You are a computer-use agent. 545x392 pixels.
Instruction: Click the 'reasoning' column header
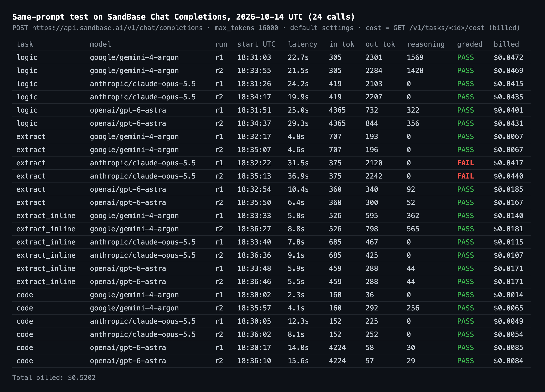[x=426, y=44]
